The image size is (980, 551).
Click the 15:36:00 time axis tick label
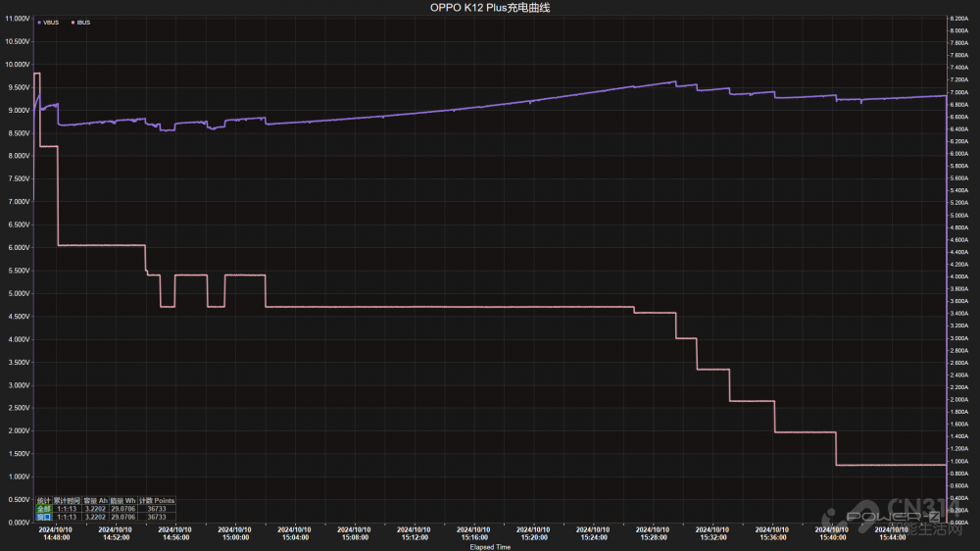click(x=772, y=537)
